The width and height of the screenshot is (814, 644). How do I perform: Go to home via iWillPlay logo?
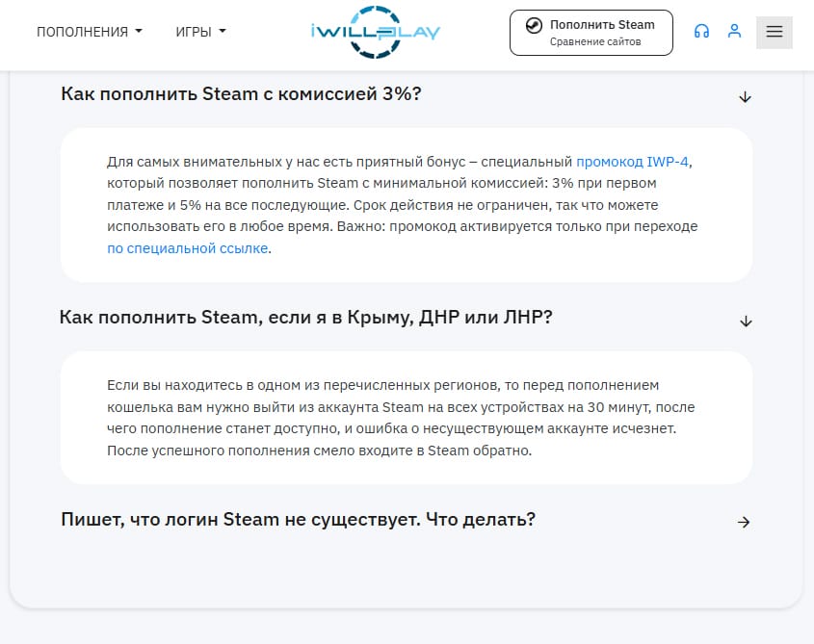point(376,32)
